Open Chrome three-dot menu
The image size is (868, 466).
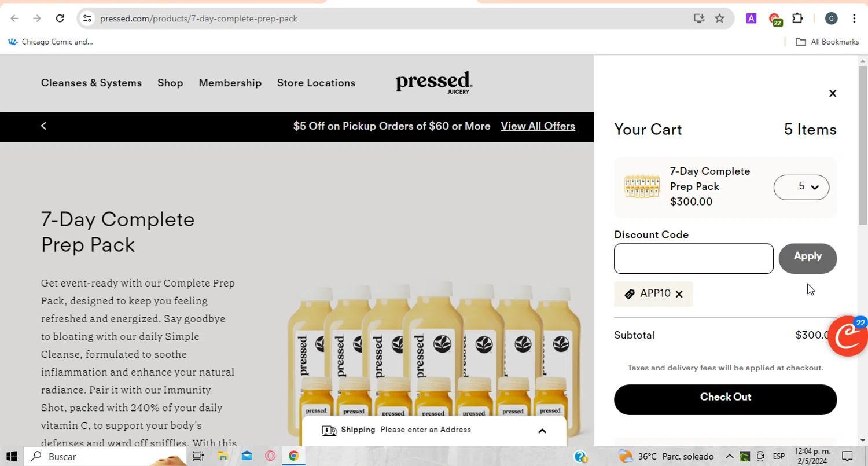pyautogui.click(x=854, y=19)
